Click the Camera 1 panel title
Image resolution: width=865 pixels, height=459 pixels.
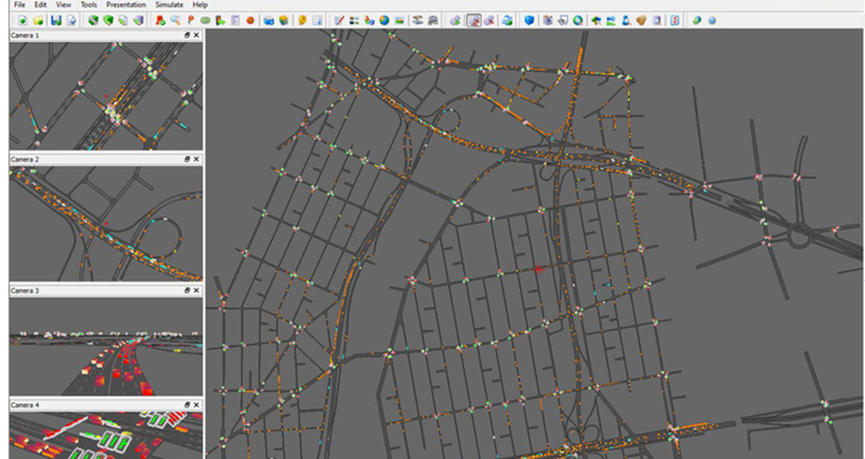point(25,35)
